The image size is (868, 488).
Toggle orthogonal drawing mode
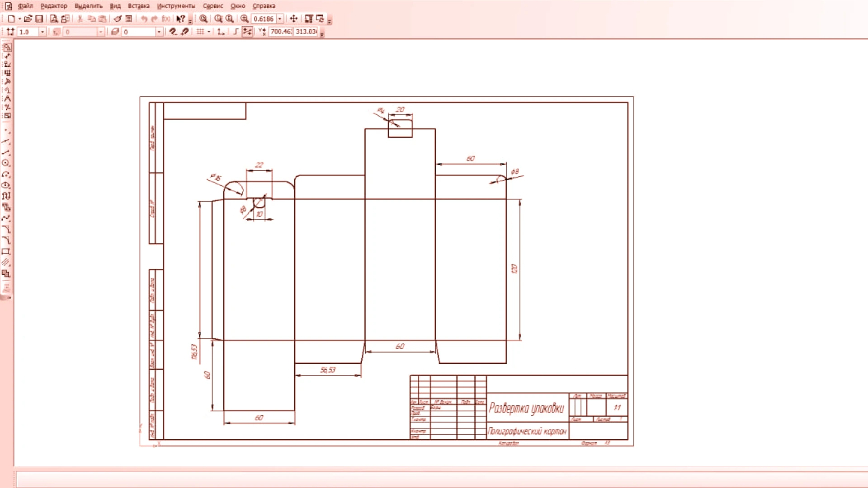tap(236, 32)
